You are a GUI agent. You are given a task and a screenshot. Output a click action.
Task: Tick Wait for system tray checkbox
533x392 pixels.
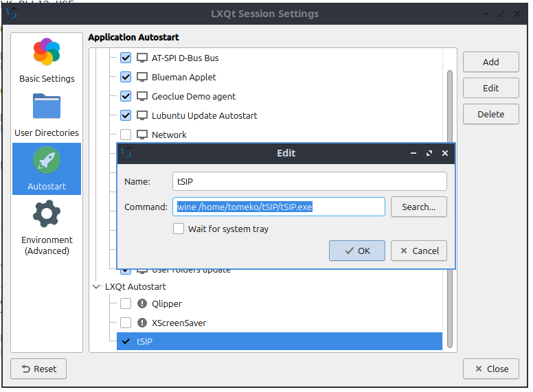pyautogui.click(x=179, y=229)
